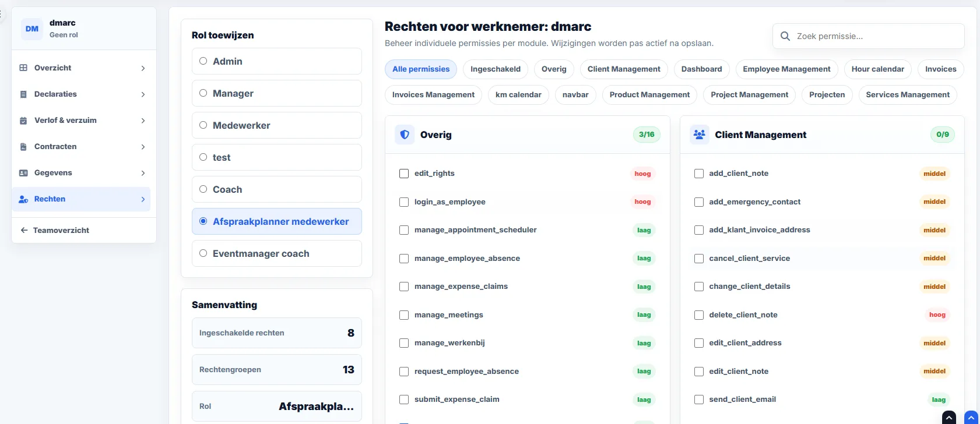Image resolution: width=980 pixels, height=424 pixels.
Task: Open Services Management filter
Action: coord(908,94)
